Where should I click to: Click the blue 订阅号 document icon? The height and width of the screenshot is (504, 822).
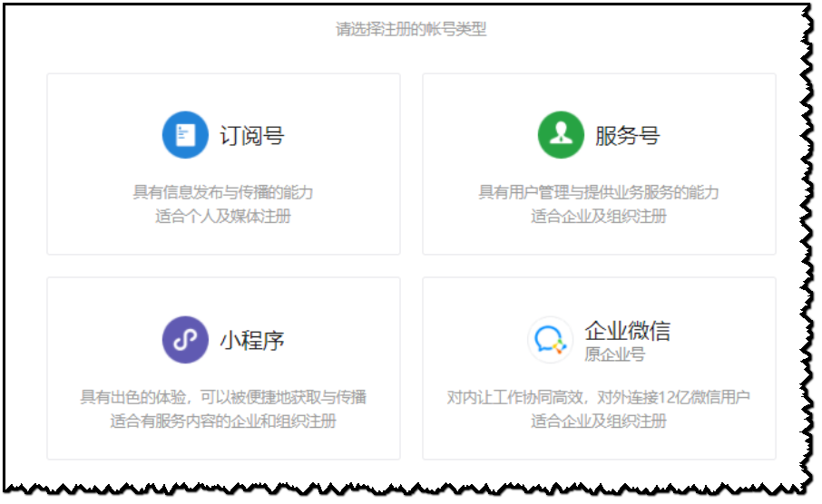tap(185, 135)
